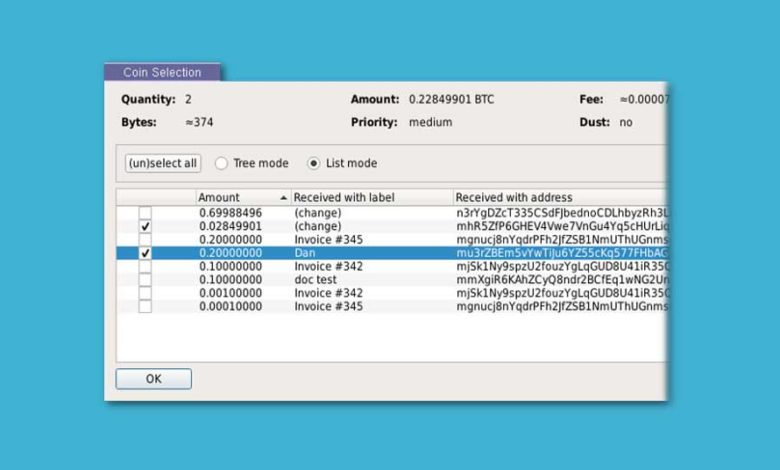Uncheck the 0.02849901 (change) coin
Viewport: 780px width, 470px height.
tap(145, 227)
